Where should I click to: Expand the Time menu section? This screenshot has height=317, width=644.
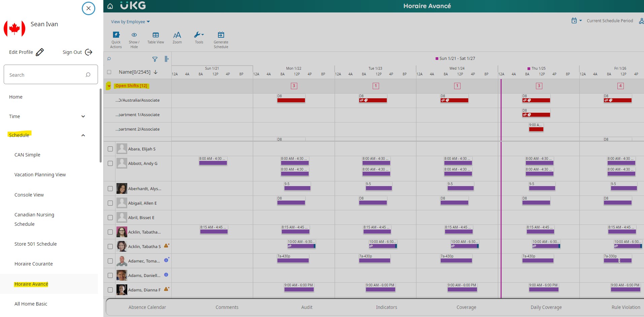coord(83,116)
